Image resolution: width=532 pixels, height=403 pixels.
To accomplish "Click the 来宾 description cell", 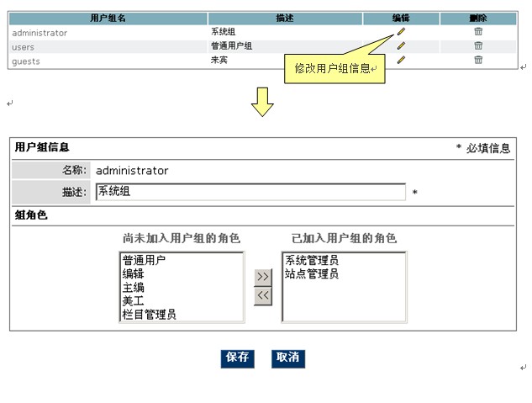I will pyautogui.click(x=219, y=60).
